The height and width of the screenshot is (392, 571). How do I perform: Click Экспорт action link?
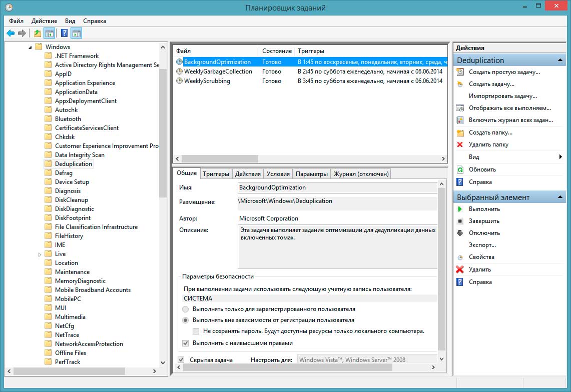(x=482, y=245)
